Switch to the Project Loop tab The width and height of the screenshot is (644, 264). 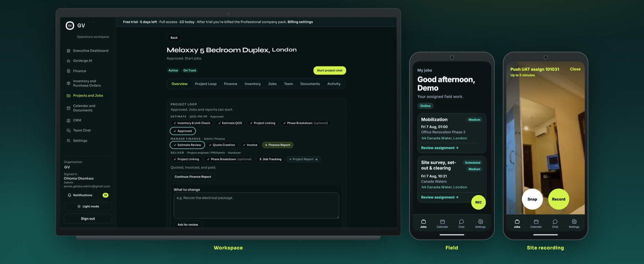(x=206, y=84)
